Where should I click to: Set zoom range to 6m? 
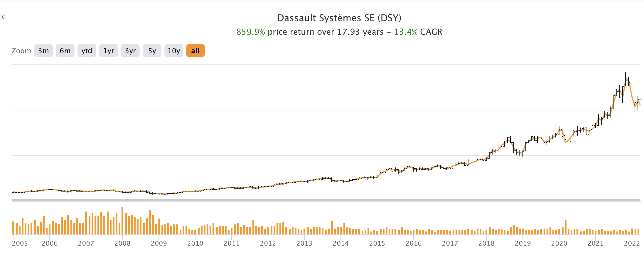pos(65,51)
